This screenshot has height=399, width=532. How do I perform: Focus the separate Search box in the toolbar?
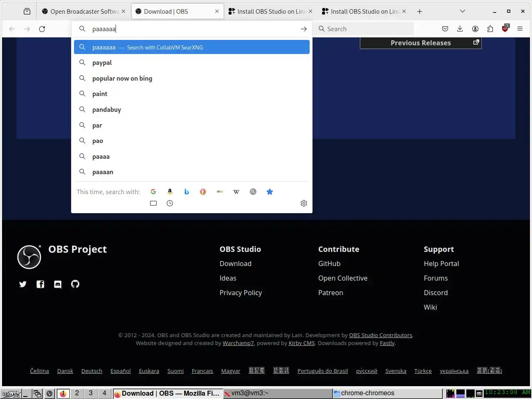tap(365, 29)
